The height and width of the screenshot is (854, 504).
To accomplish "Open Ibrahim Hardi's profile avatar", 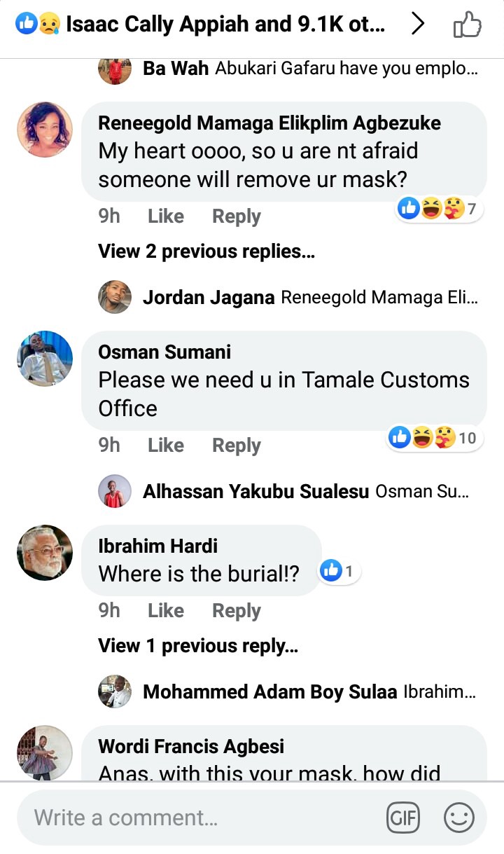I will click(45, 553).
